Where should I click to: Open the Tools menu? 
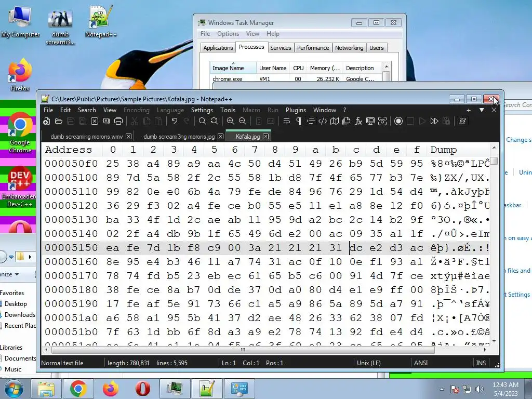(x=228, y=110)
